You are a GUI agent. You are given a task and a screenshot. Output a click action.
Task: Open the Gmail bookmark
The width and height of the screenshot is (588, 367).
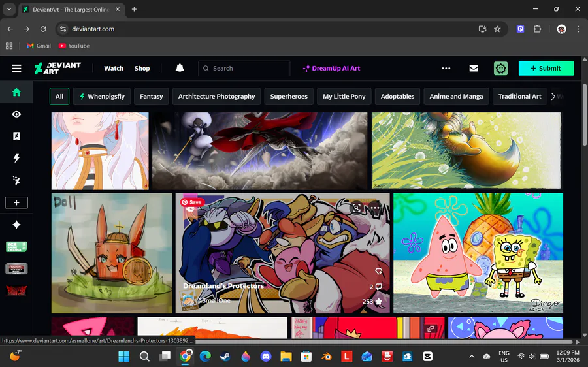(x=39, y=46)
